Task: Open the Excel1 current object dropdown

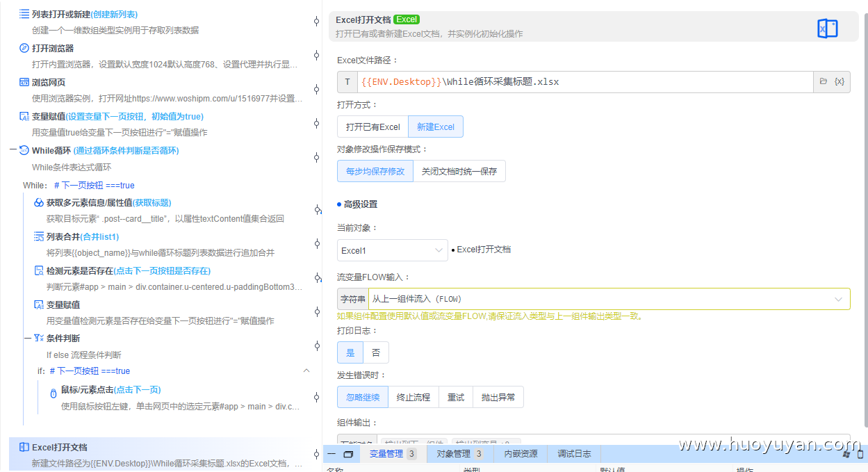Action: pyautogui.click(x=393, y=250)
